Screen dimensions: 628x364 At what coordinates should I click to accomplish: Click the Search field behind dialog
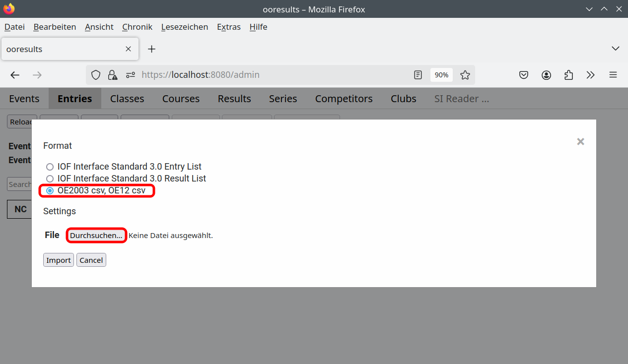[20, 184]
